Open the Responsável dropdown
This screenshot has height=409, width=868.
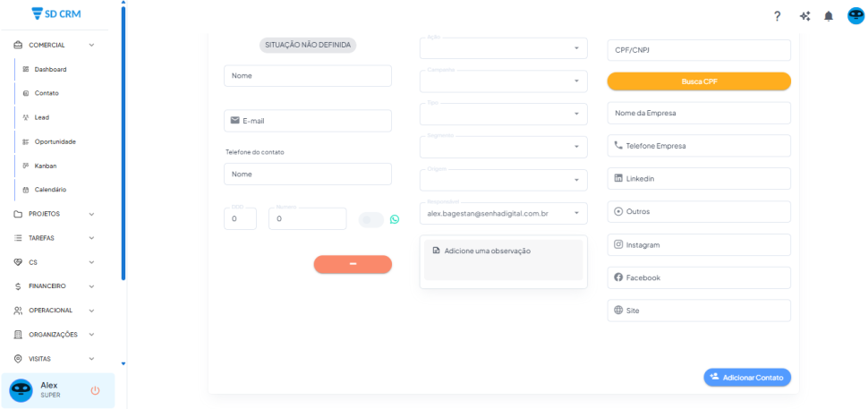coord(503,214)
